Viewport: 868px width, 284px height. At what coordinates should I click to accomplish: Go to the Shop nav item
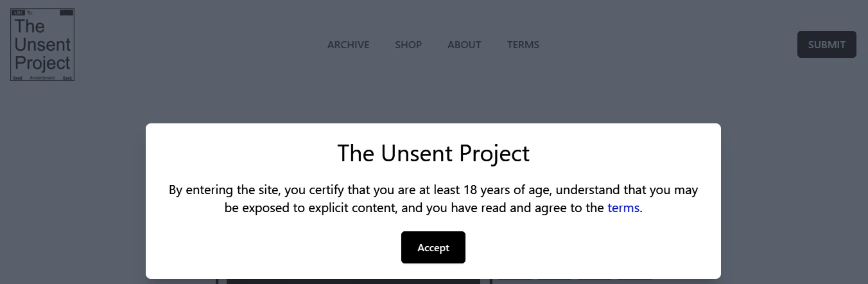coord(408,44)
